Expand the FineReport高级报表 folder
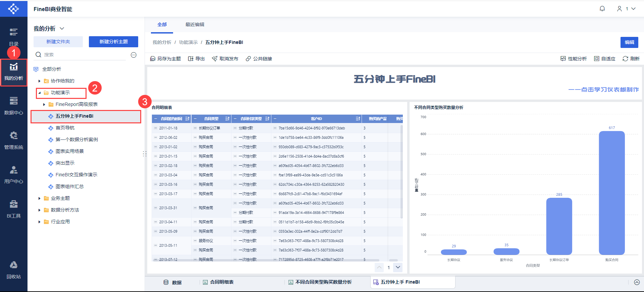Image resolution: width=644 pixels, height=292 pixels. pos(44,104)
